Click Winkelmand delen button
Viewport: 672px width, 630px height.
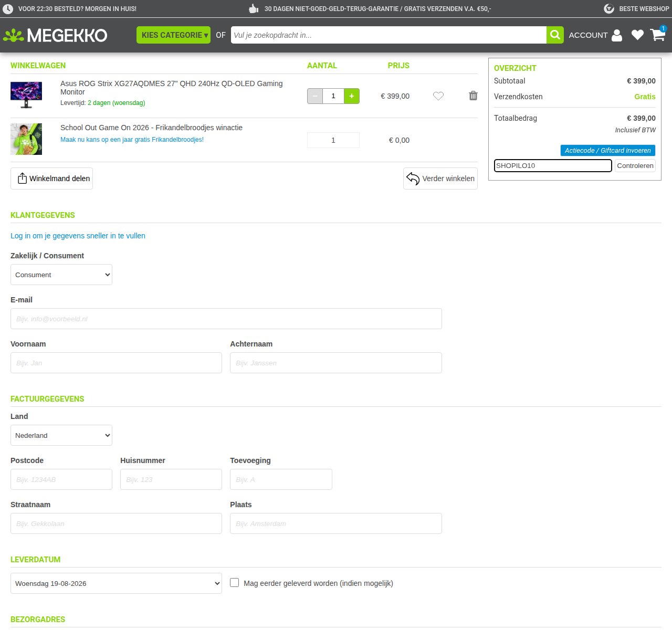(x=51, y=178)
